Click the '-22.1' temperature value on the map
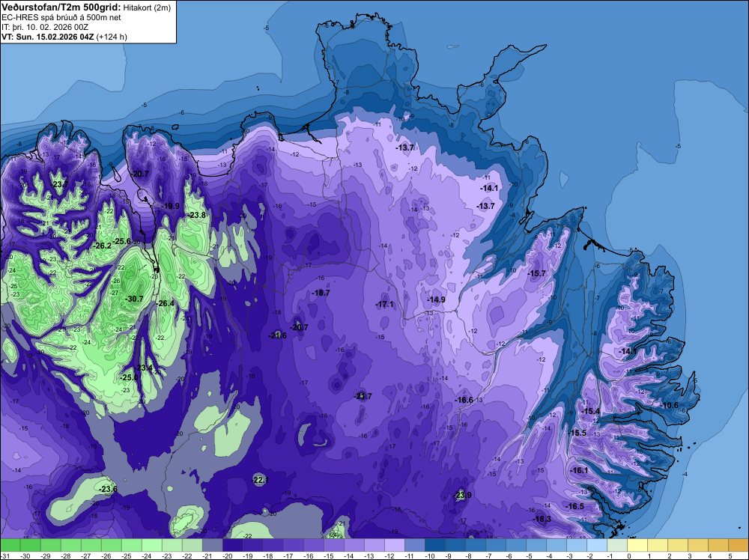The width and height of the screenshot is (749, 560). (x=261, y=480)
